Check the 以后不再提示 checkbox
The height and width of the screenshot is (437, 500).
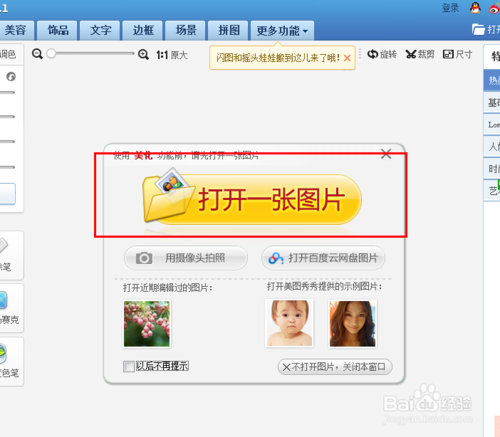(x=128, y=367)
